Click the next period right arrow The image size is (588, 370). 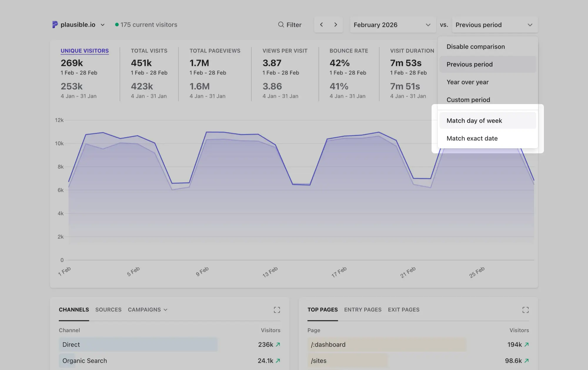335,25
